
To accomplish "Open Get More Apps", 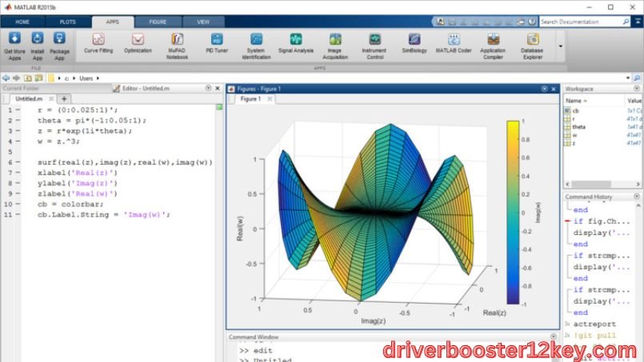I will point(14,46).
